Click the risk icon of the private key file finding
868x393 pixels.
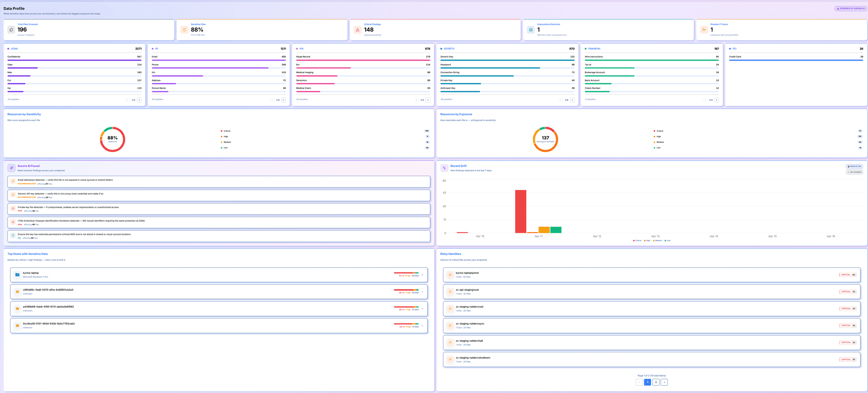point(13,208)
